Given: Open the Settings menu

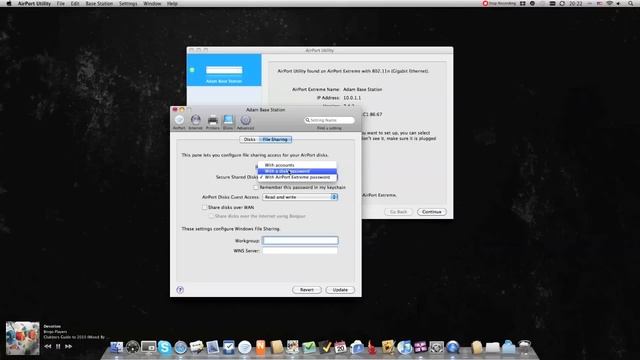Looking at the screenshot, I should coord(128,3).
